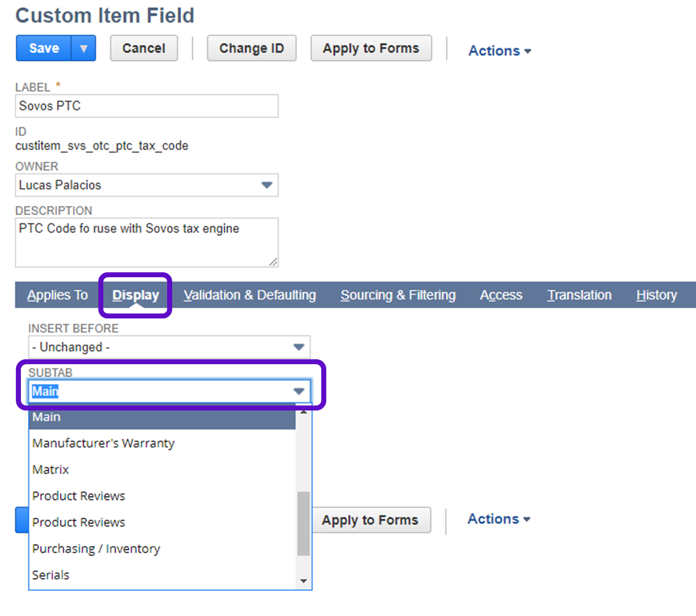
Task: Click the top Cancel button
Action: [x=143, y=49]
